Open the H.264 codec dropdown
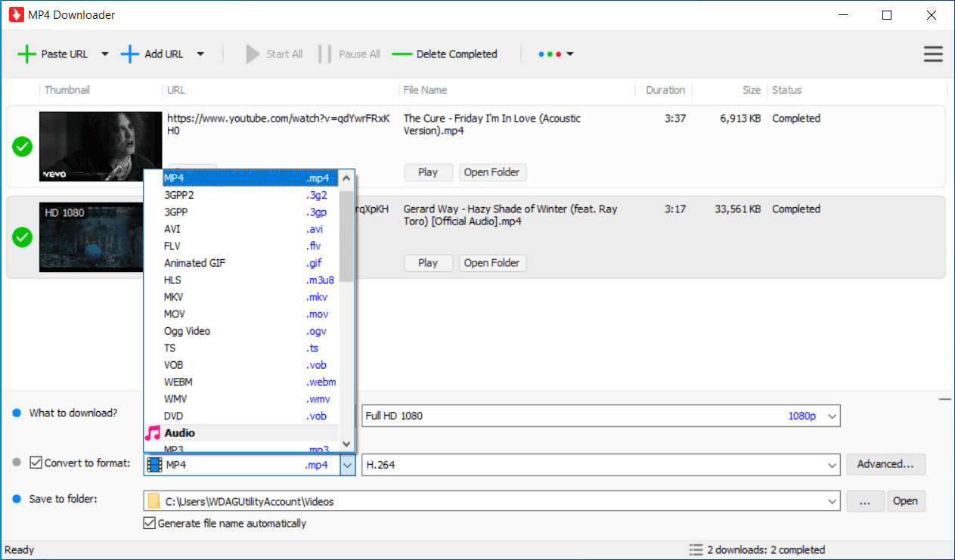Viewport: 955px width, 560px height. point(833,465)
